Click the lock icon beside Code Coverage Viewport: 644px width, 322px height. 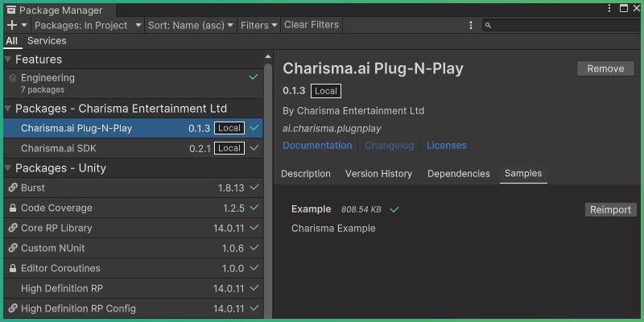pyautogui.click(x=12, y=208)
